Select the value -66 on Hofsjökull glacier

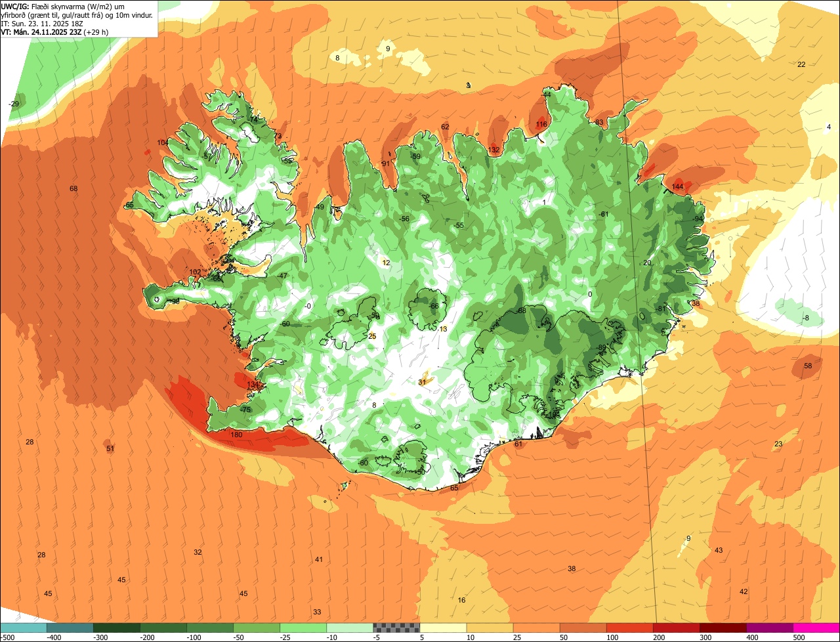(434, 306)
